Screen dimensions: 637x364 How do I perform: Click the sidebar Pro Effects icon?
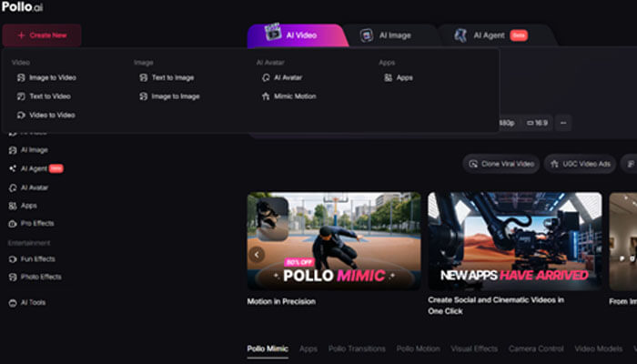13,224
